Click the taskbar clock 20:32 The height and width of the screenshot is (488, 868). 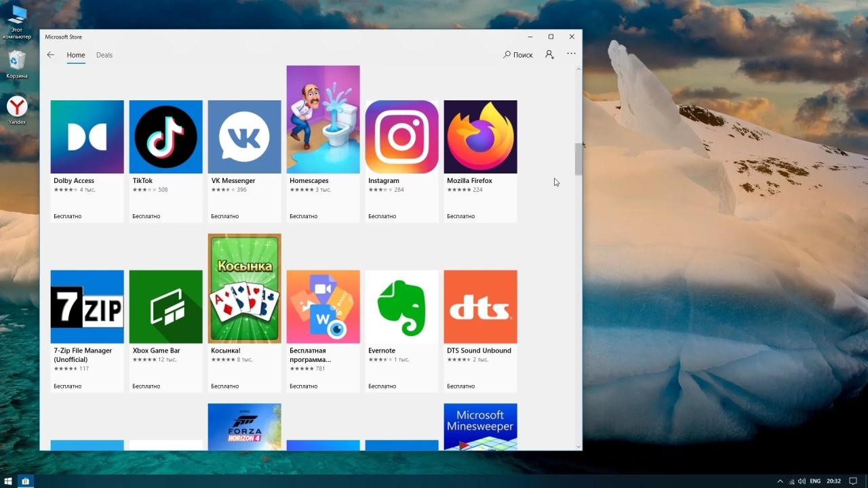834,481
